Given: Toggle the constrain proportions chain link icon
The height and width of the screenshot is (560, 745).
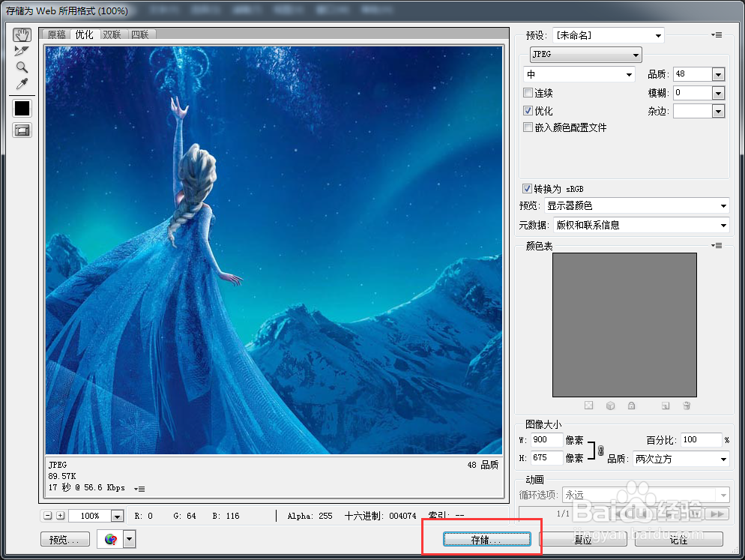Looking at the screenshot, I should click(600, 451).
